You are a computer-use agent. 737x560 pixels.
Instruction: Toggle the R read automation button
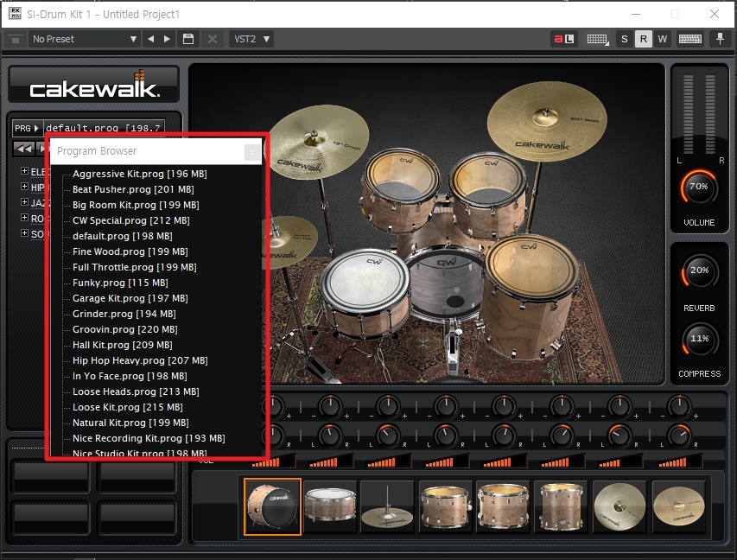pos(643,39)
